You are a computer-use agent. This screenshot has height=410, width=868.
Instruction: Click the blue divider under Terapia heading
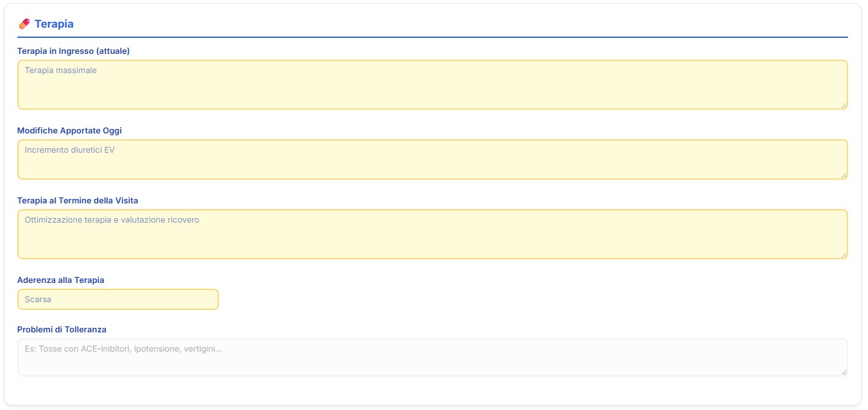pos(432,37)
